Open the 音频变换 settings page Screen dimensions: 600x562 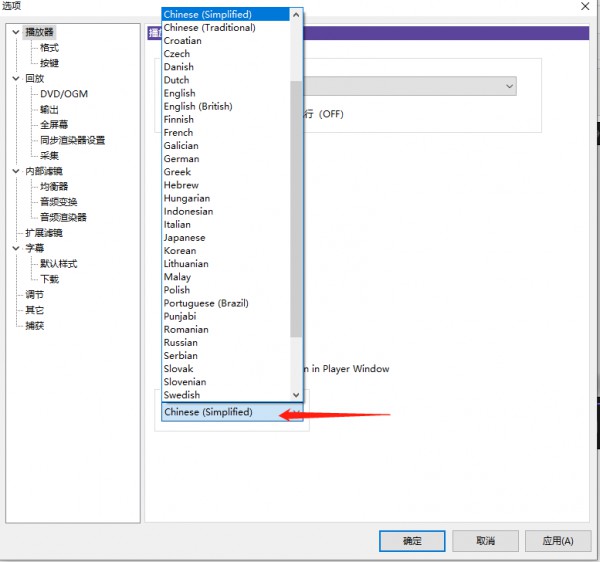[x=59, y=202]
